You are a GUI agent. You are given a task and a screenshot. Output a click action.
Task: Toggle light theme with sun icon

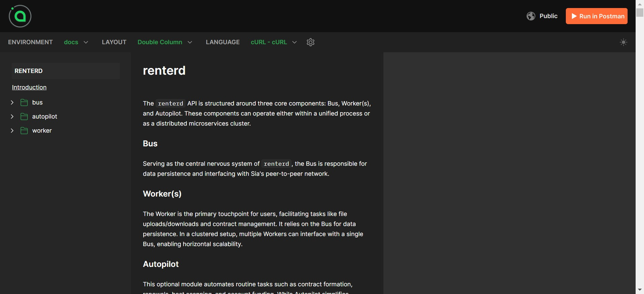[x=624, y=42]
